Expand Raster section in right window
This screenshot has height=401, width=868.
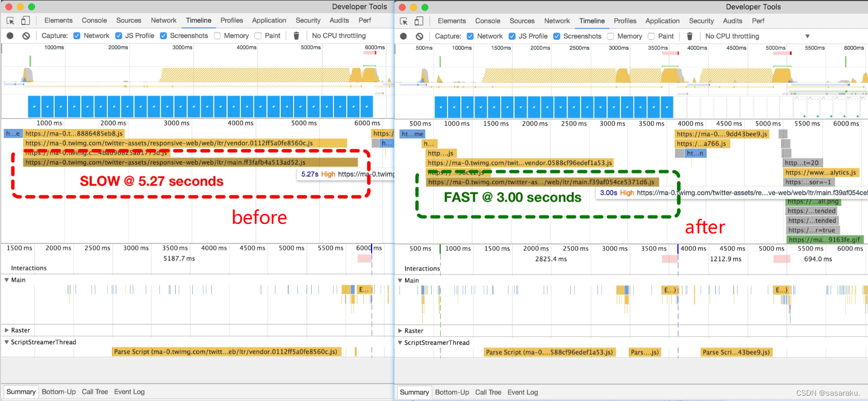click(400, 330)
